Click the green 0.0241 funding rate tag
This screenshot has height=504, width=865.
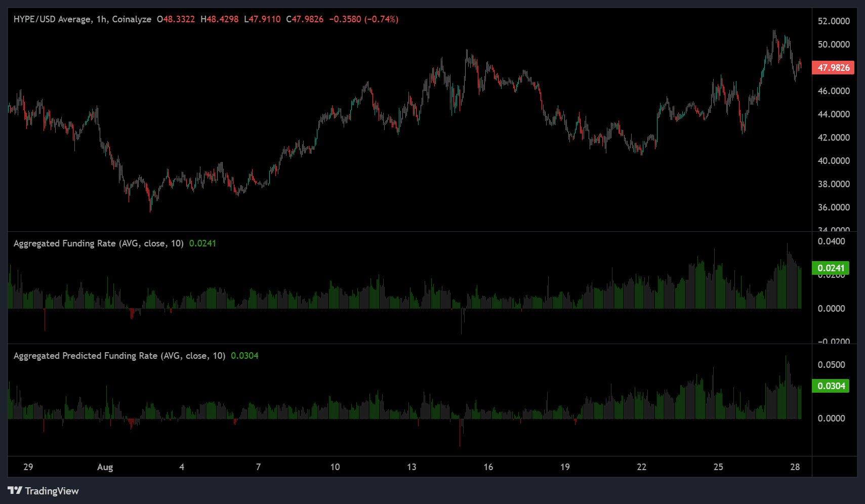[831, 268]
